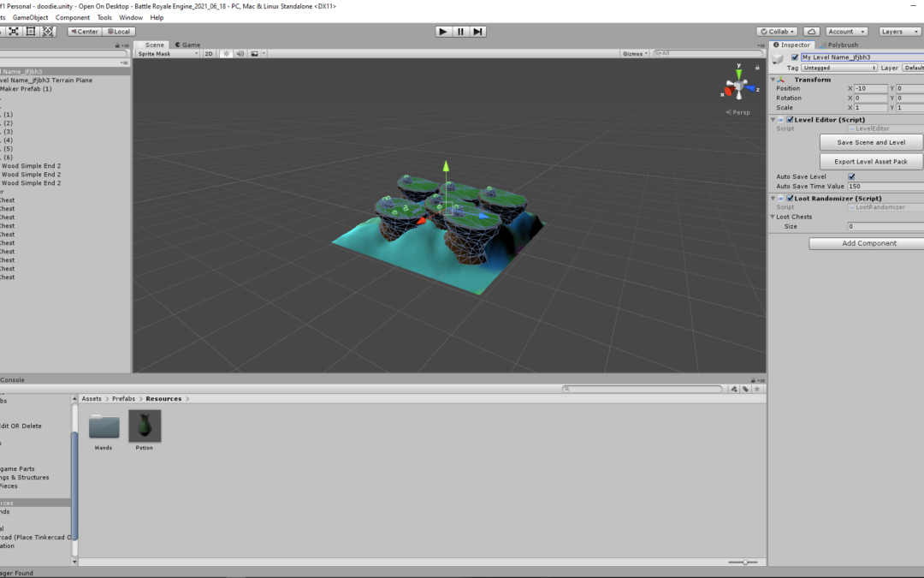Click the Project search field
Screen dimensions: 924x578
[x=643, y=389]
